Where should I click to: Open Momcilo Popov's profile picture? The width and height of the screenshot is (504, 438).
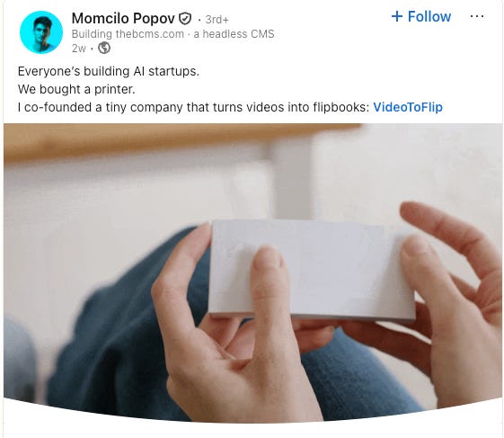41,32
